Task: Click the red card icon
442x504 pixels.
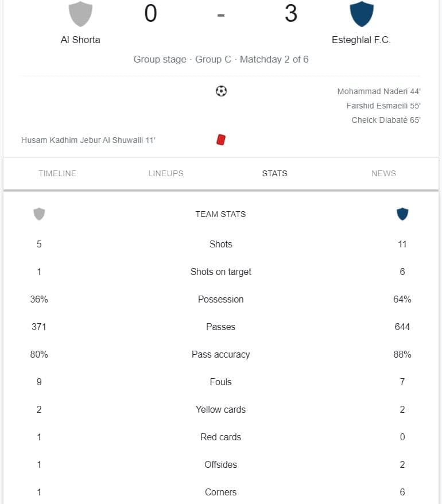Action: (x=221, y=140)
